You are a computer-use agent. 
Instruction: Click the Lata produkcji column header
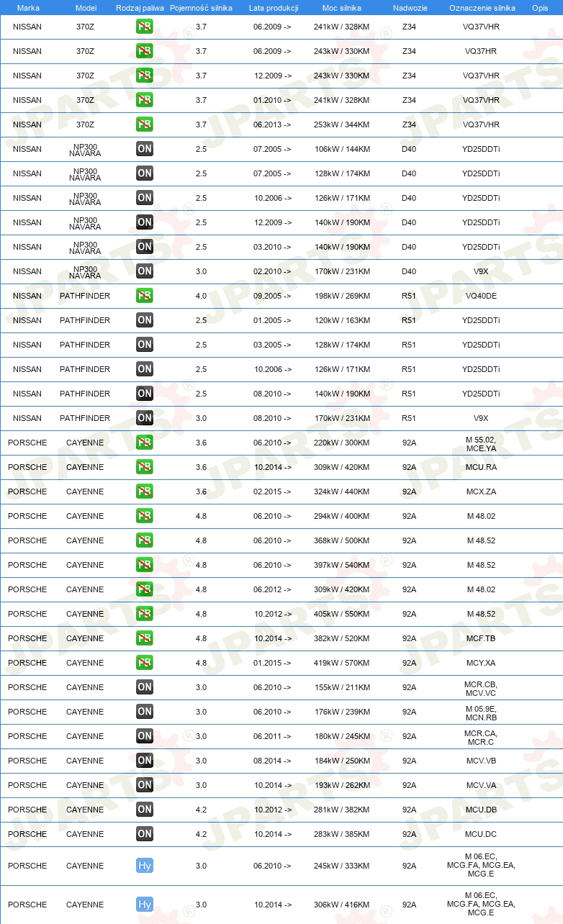click(x=274, y=8)
